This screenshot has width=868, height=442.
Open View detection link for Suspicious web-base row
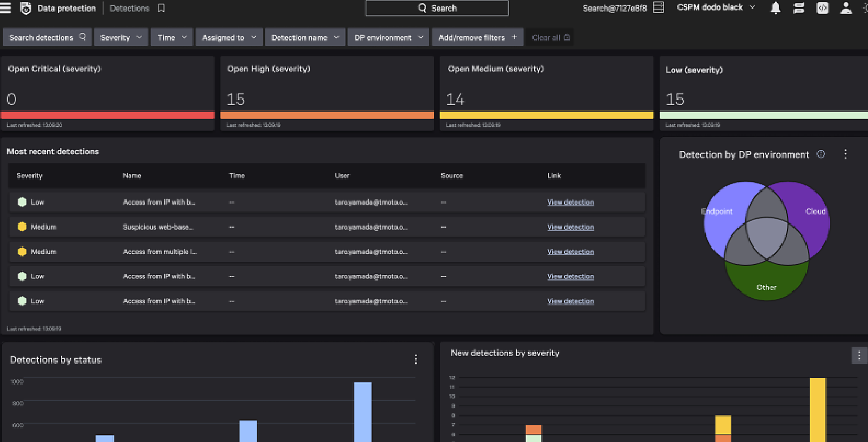pos(570,227)
